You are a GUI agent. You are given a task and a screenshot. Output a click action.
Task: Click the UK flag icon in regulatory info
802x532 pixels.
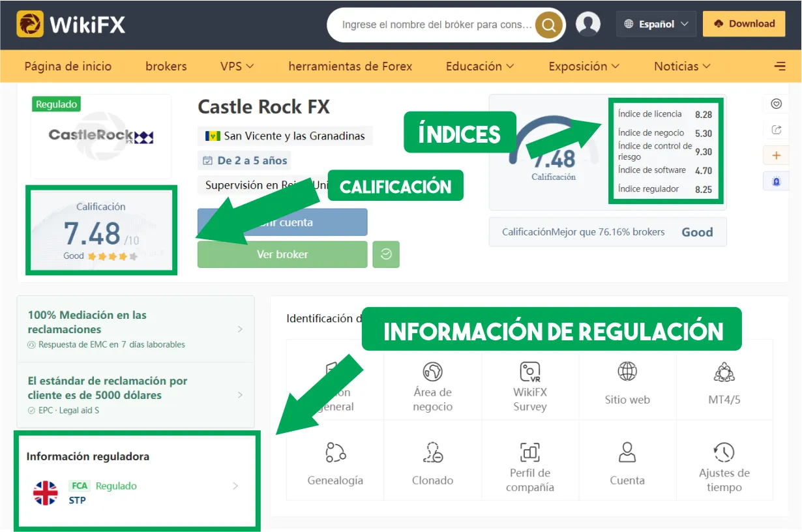pos(46,493)
